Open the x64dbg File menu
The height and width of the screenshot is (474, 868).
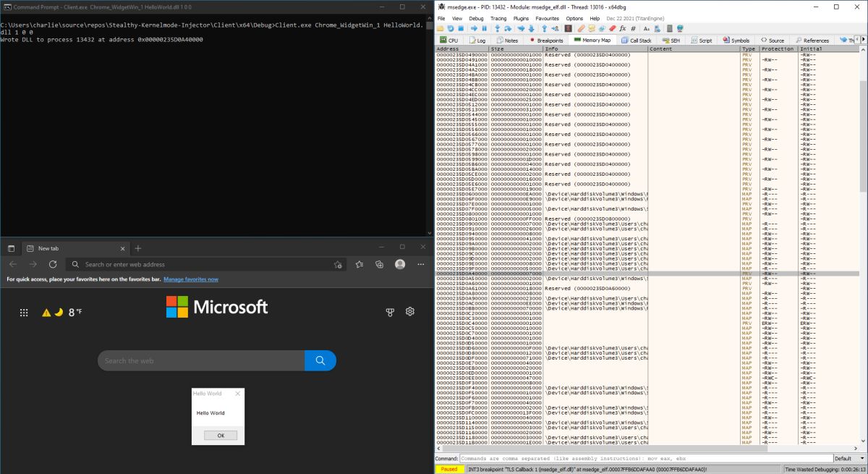[x=441, y=18]
